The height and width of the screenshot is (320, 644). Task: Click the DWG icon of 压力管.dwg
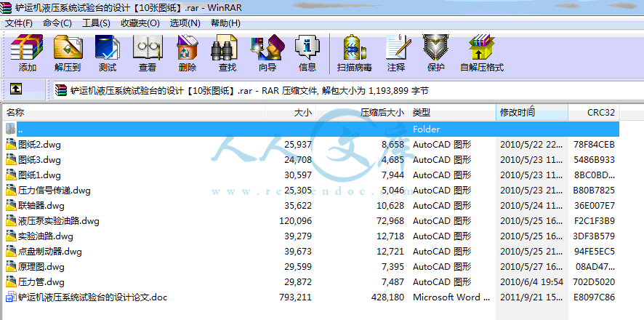coord(11,281)
